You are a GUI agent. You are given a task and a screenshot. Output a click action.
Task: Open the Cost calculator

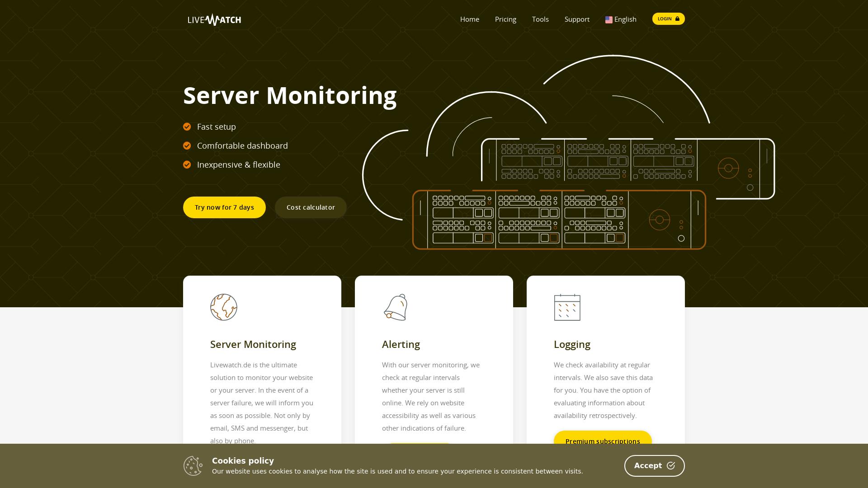click(x=311, y=207)
